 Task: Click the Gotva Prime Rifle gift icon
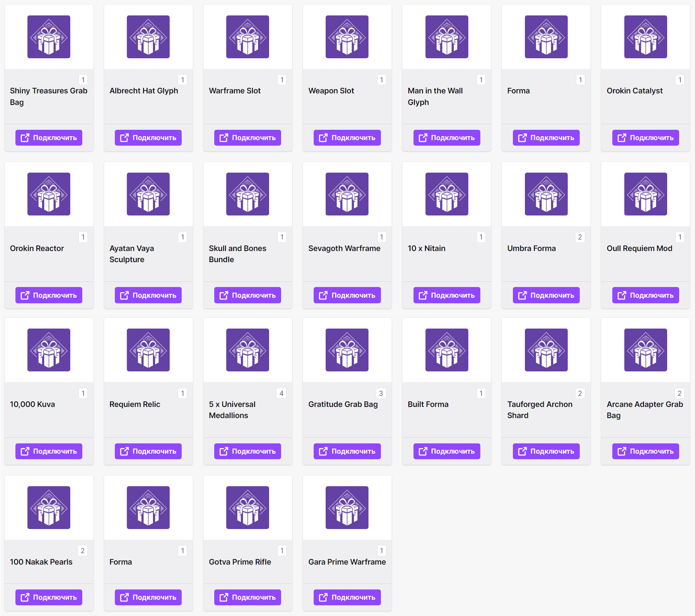click(x=248, y=508)
